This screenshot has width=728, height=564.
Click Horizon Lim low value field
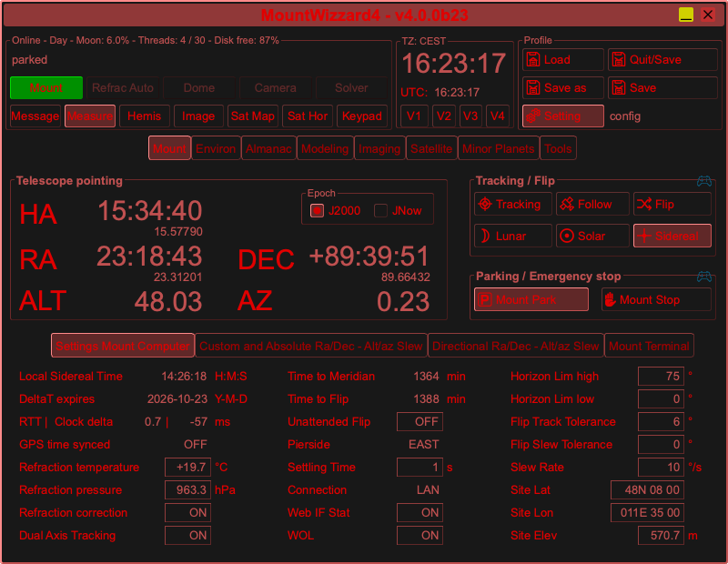coord(662,398)
